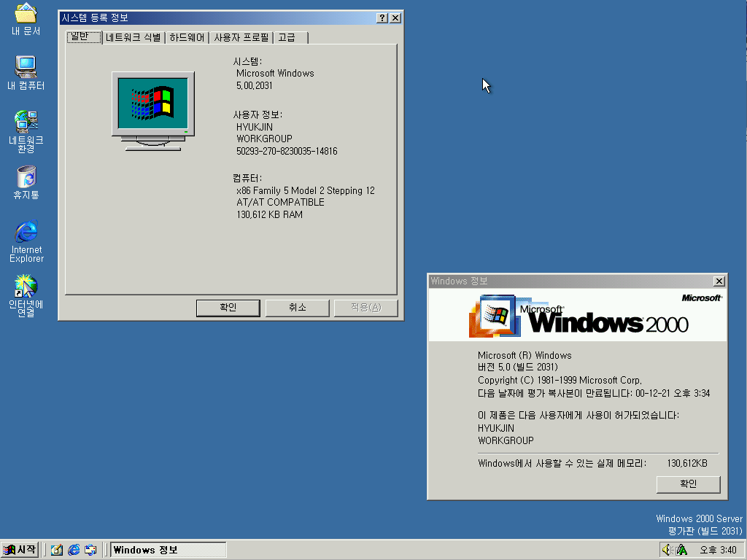This screenshot has width=747, height=560.
Task: Click the IME language indicator in tray
Action: pos(682,550)
